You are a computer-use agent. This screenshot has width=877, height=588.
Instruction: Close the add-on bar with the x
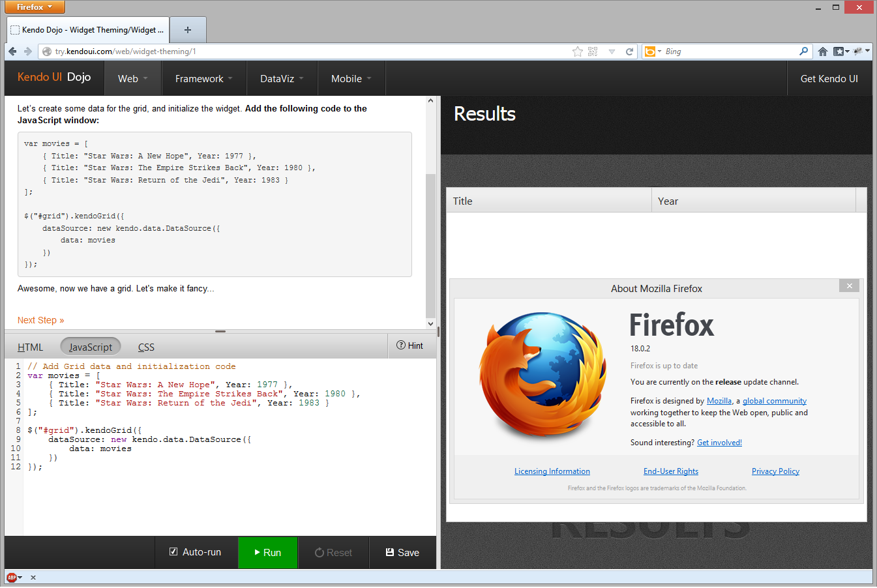coord(33,578)
